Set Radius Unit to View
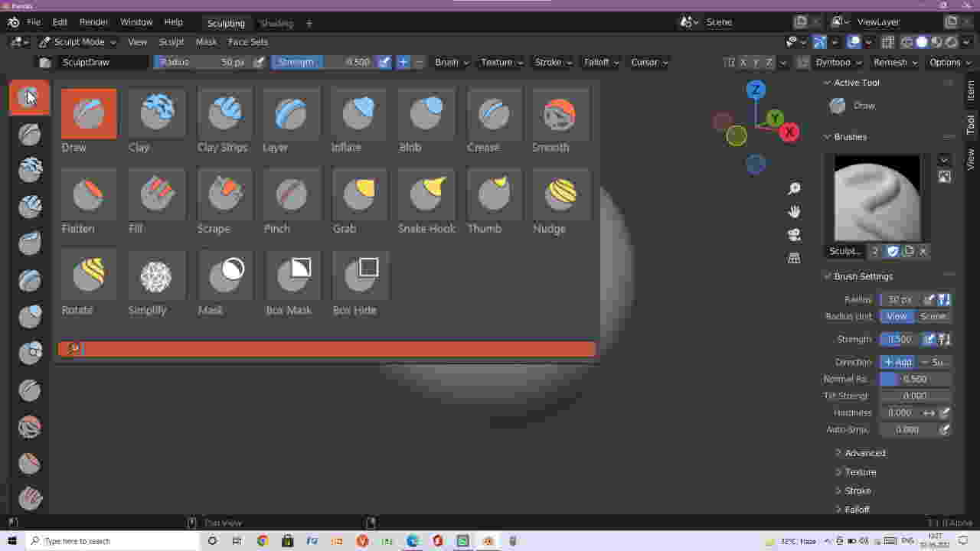980x551 pixels. pos(897,316)
